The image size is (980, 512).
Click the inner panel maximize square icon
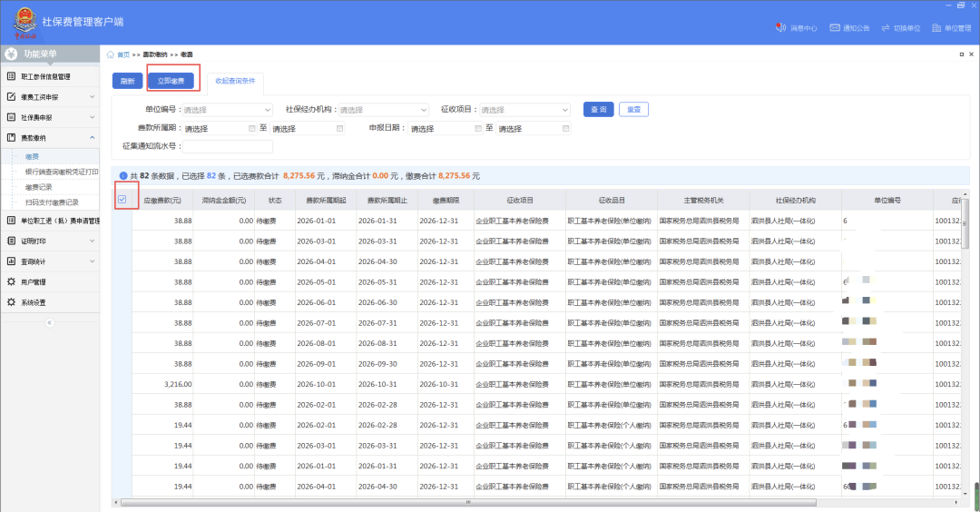pos(961,54)
